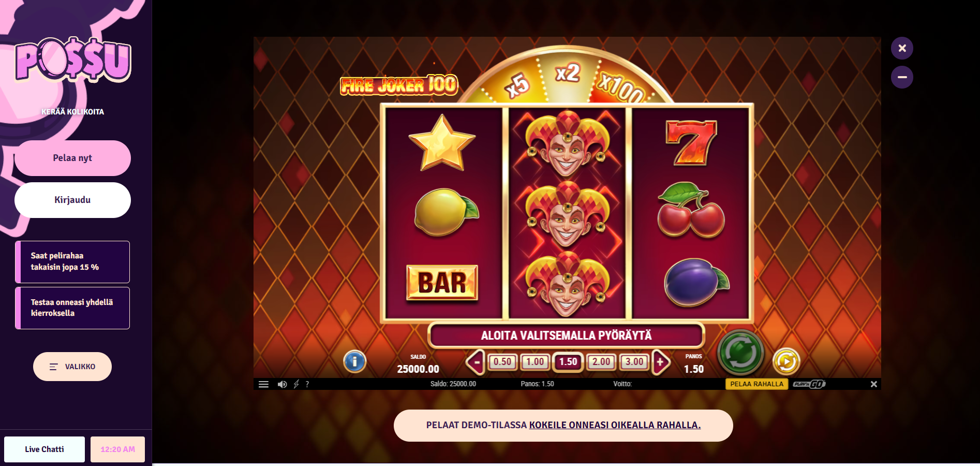The height and width of the screenshot is (466, 980).
Task: Open the VALIKKO menu
Action: click(72, 367)
